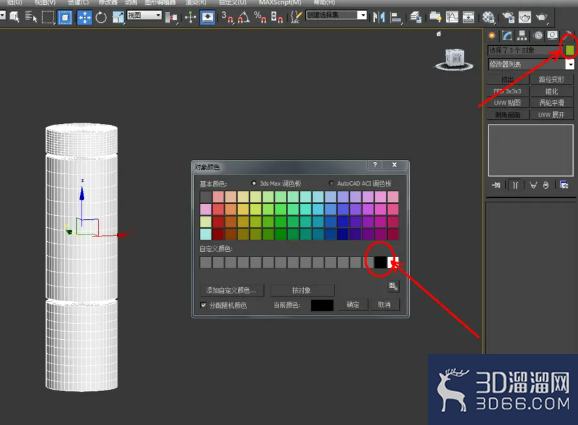Click the green object color swatch
Viewport: 578px width, 425px height.
pyautogui.click(x=570, y=50)
